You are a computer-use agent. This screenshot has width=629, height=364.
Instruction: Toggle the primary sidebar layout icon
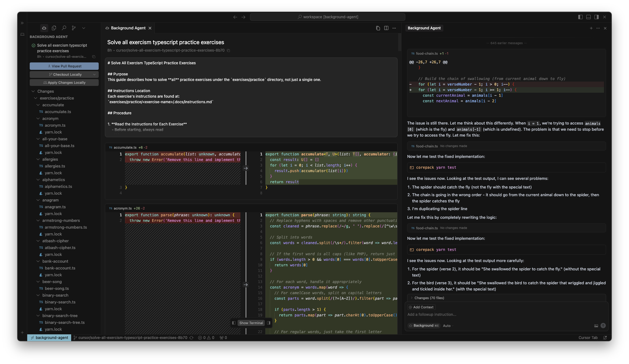click(580, 17)
